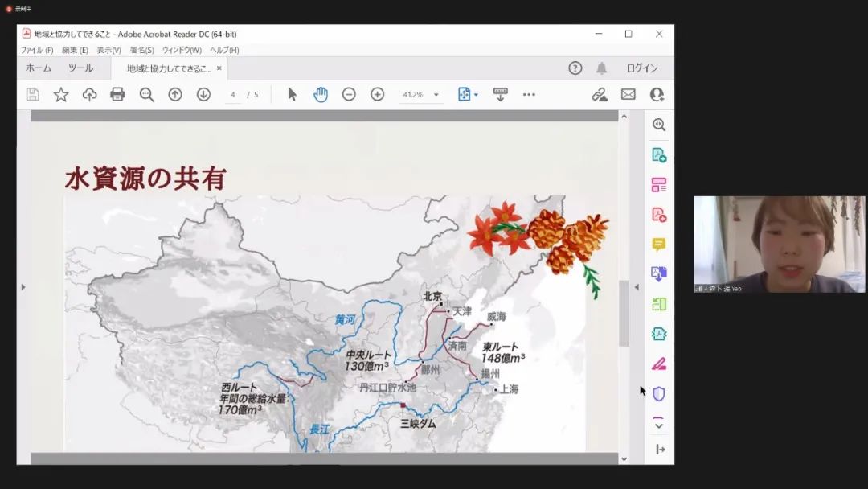Send the file by email envelope icon
Image resolution: width=868 pixels, height=489 pixels.
coord(628,94)
